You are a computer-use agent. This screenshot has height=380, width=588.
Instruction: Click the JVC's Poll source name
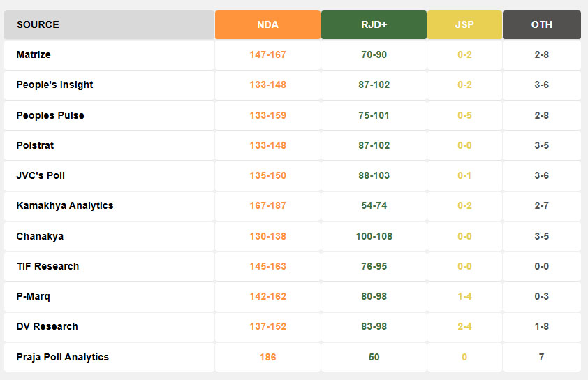pos(41,175)
